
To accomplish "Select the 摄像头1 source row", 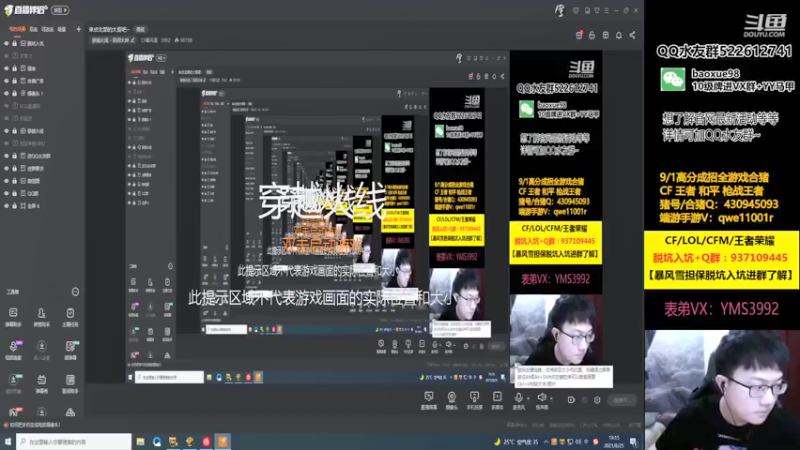I will click(42, 93).
